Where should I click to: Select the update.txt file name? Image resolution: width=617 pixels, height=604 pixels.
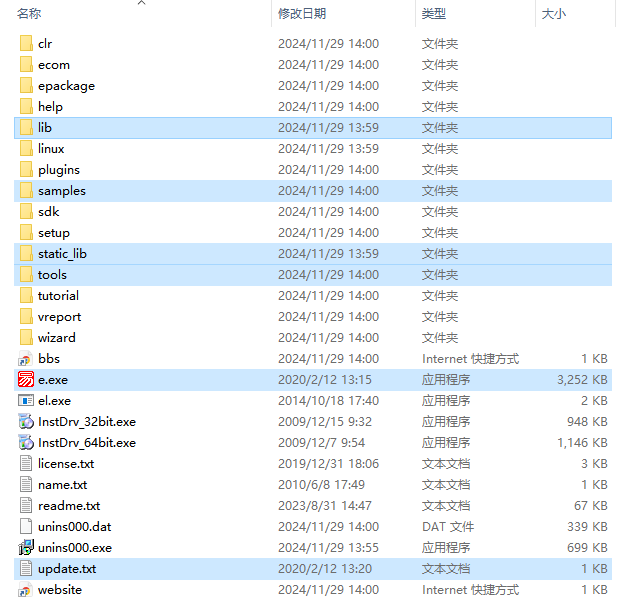point(67,569)
